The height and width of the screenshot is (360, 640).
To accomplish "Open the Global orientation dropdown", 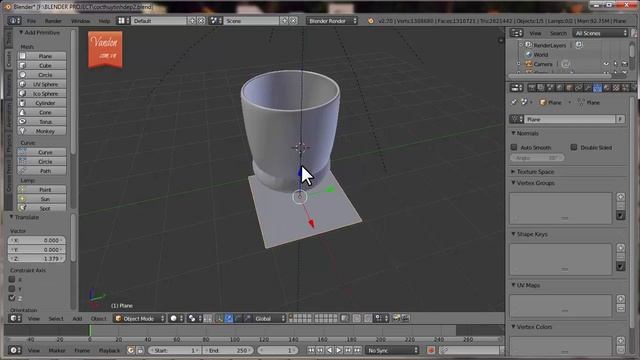I will pos(269,318).
